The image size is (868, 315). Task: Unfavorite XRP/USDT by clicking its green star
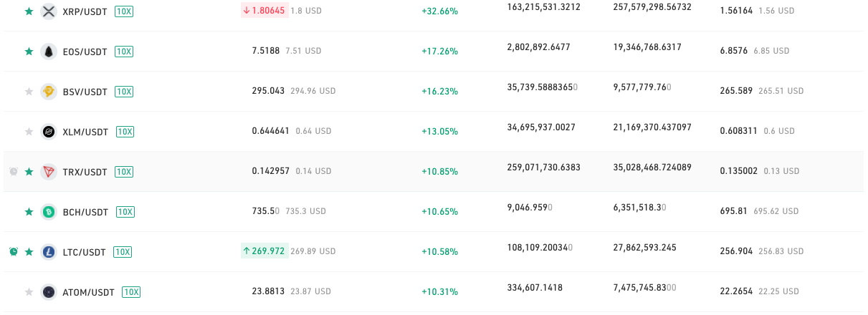[29, 11]
